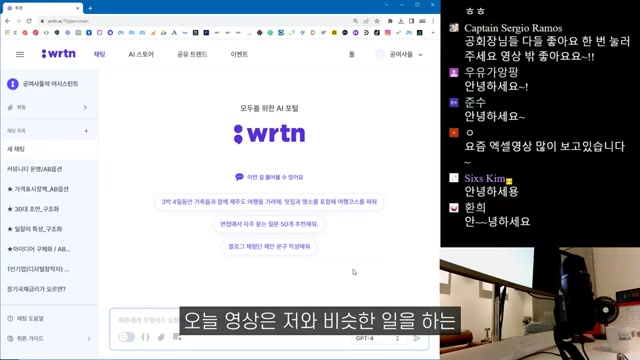Image resolution: width=640 pixels, height=360 pixels.
Task: Open the apps grid icon in bookmarks bar
Action: 7,33
